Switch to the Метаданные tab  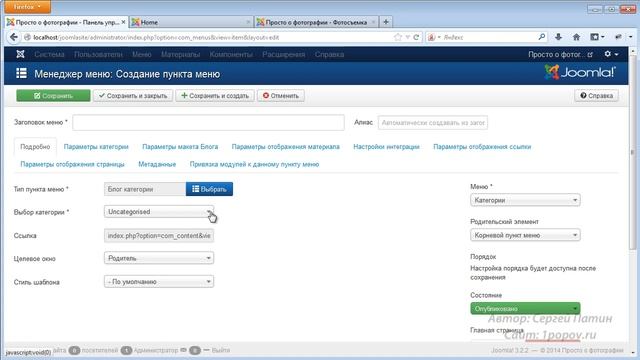157,164
